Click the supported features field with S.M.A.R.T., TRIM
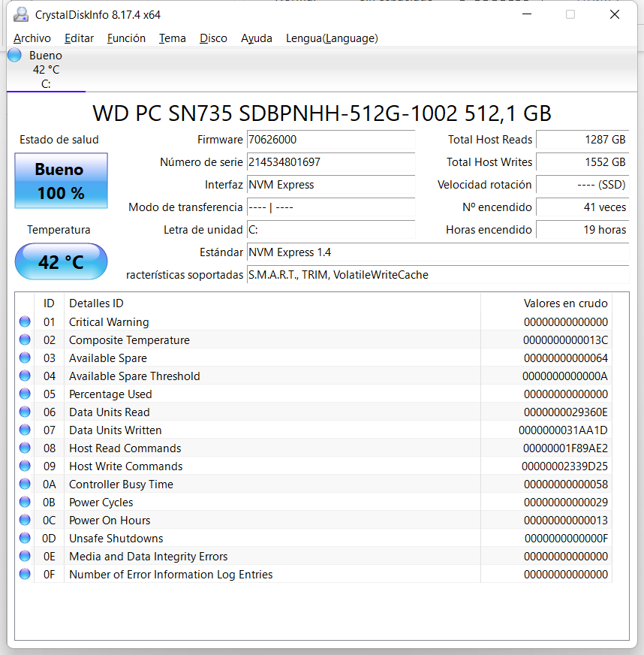This screenshot has height=655, width=644. tap(438, 275)
